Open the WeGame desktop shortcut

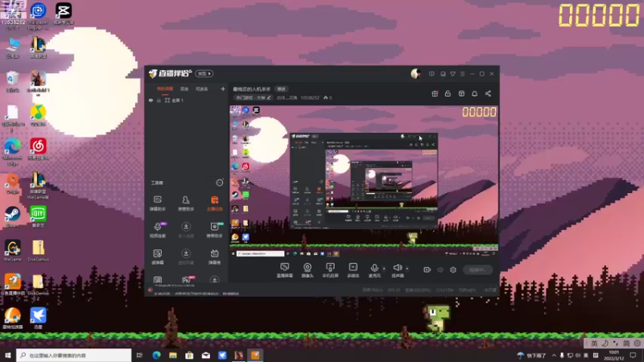pos(12,250)
